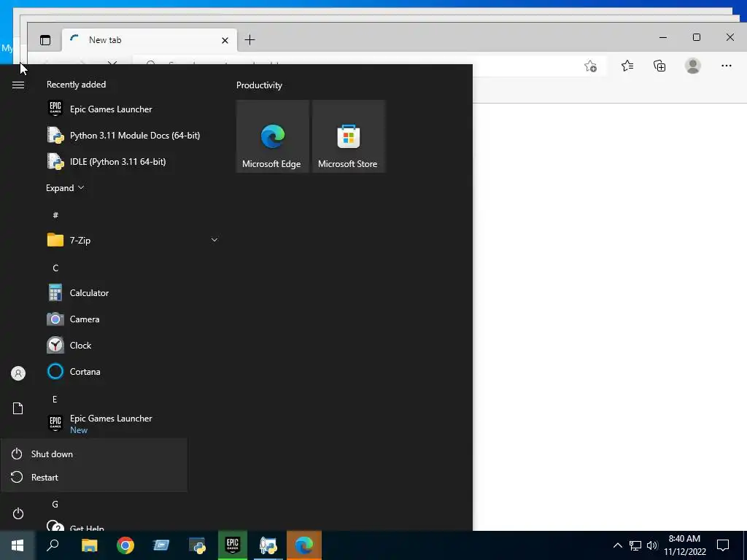Open Edge Settings and more menu

[x=726, y=66]
